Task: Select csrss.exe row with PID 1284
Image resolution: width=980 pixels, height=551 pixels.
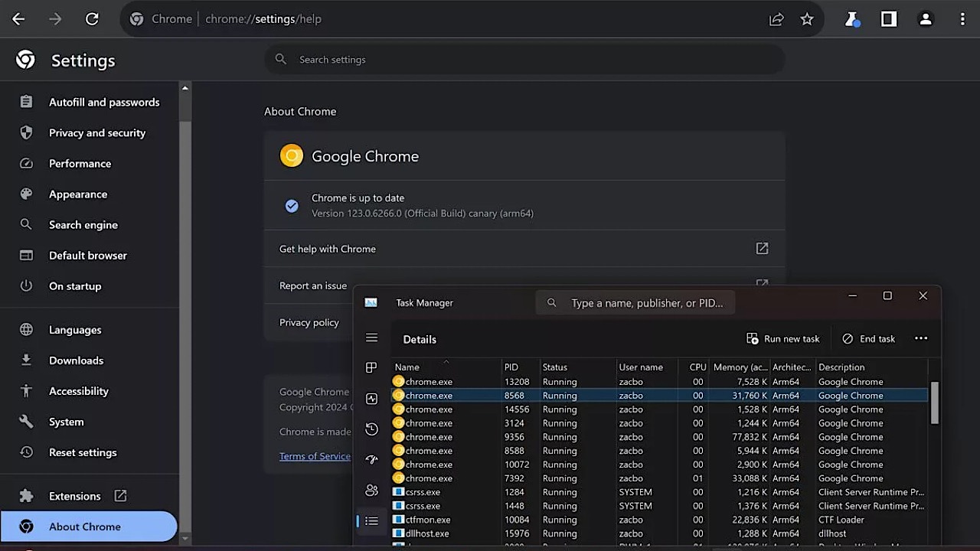Action: 659,492
